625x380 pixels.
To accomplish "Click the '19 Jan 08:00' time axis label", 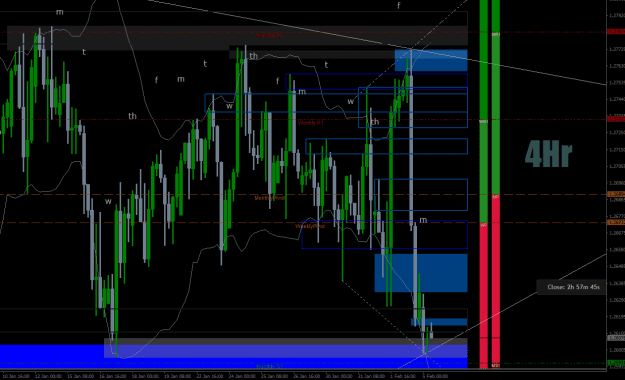I will [177, 376].
